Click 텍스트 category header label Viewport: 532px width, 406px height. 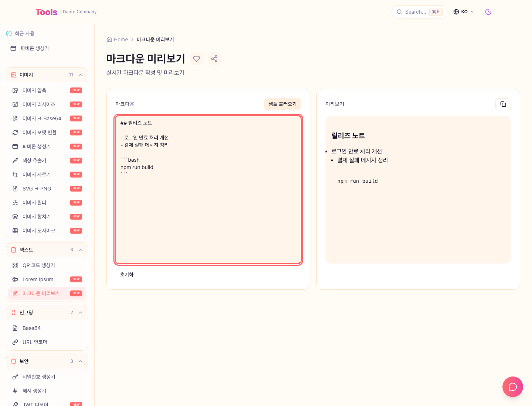pyautogui.click(x=26, y=250)
